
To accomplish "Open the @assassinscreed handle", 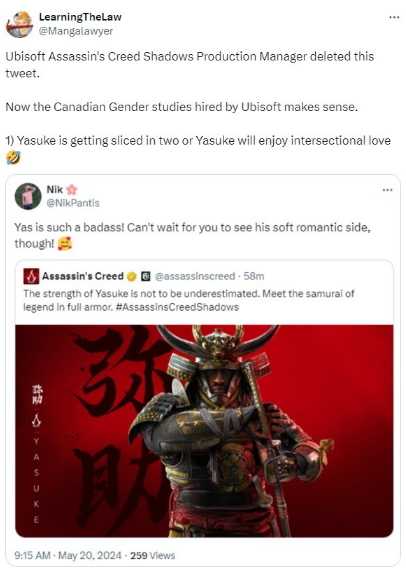I will 195,276.
